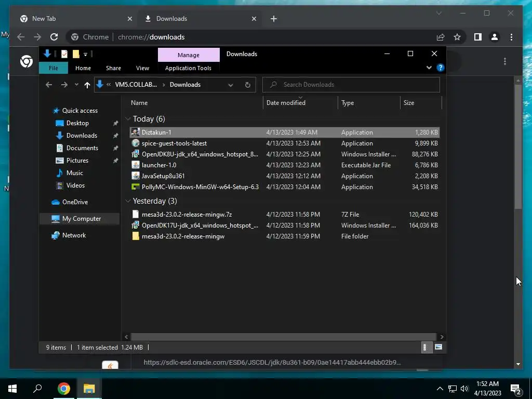Select launcher-1.0 jar file

pos(284,165)
